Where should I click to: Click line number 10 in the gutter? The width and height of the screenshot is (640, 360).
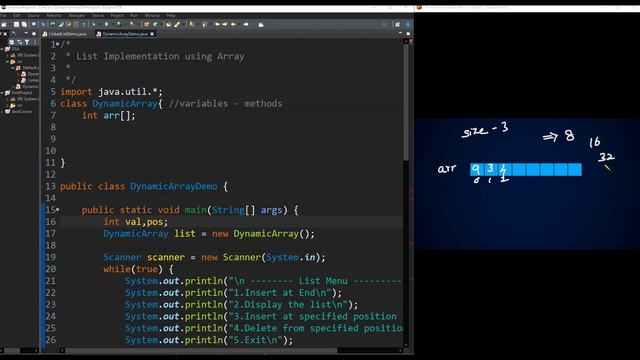51,151
